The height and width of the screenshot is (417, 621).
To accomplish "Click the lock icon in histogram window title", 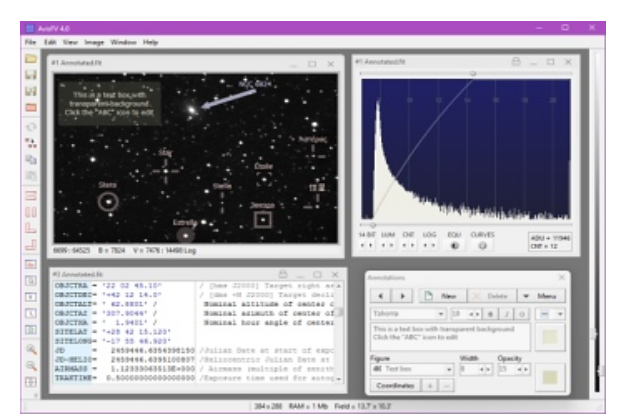I will [516, 61].
